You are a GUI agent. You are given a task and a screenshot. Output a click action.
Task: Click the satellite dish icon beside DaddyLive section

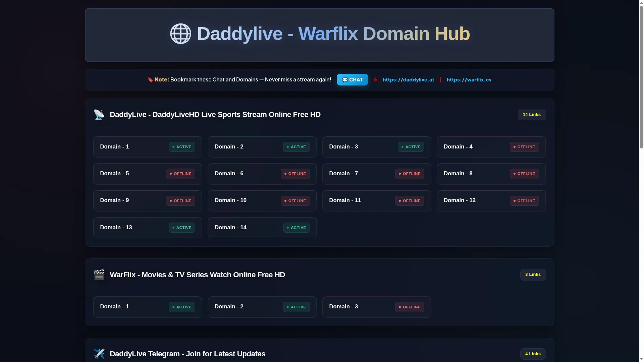click(99, 115)
